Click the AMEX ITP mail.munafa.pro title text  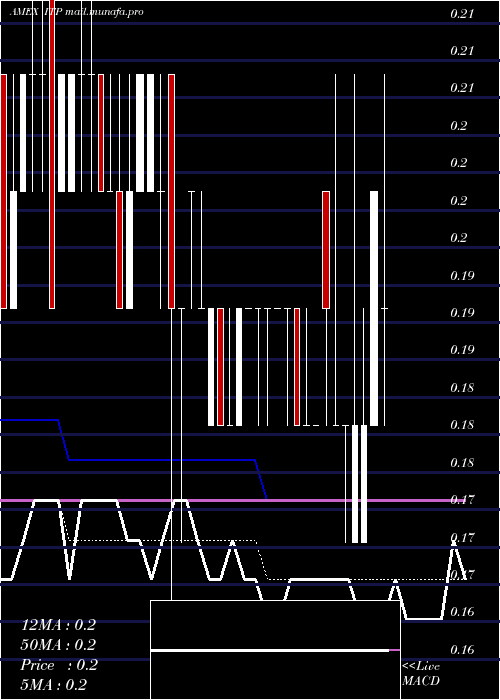[77, 12]
